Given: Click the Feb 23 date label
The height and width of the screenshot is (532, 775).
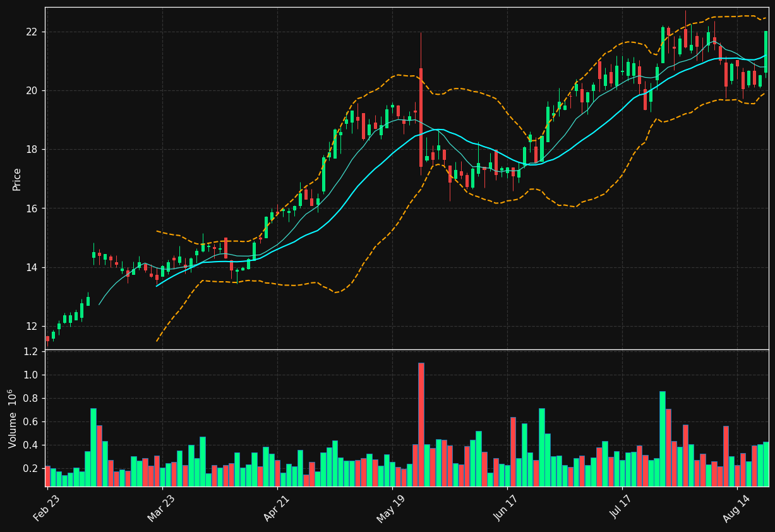Looking at the screenshot, I should pyautogui.click(x=47, y=507).
